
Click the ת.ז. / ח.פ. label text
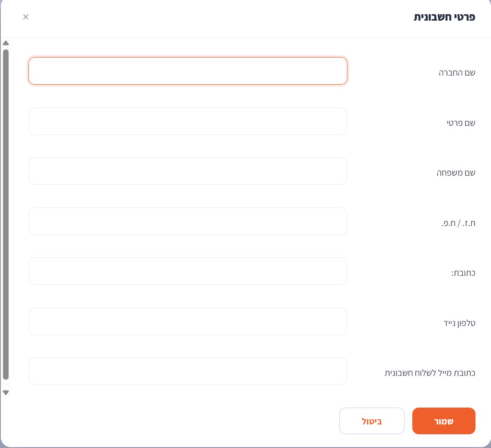tap(458, 223)
